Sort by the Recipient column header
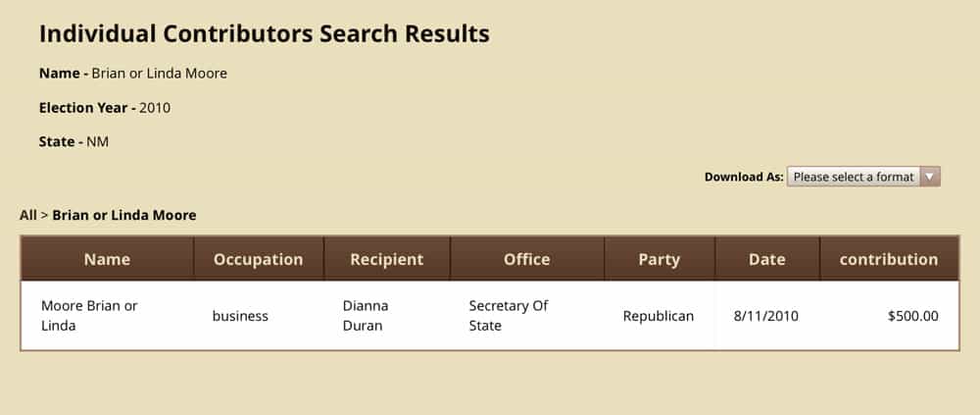This screenshot has width=980, height=415. (386, 260)
